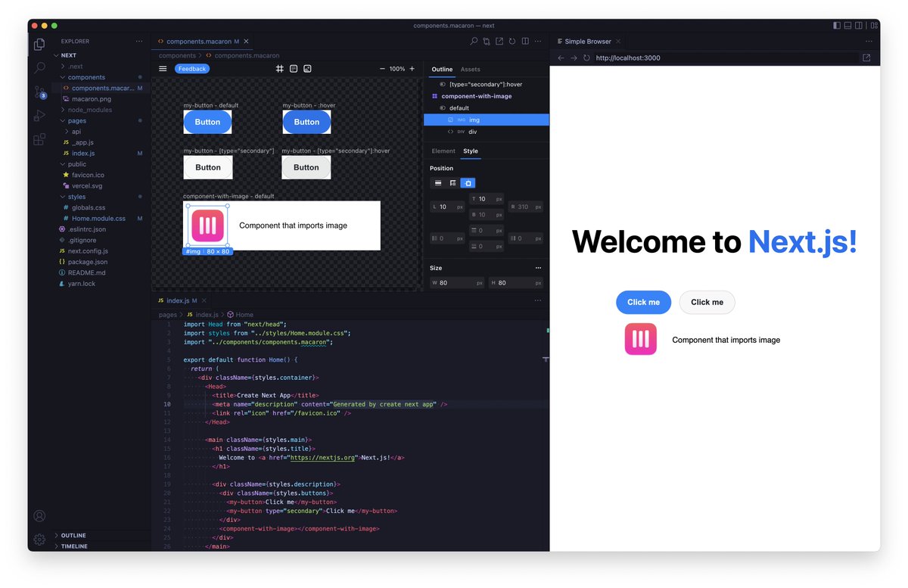Select the relative position mode button
The width and height of the screenshot is (908, 588).
coord(452,183)
